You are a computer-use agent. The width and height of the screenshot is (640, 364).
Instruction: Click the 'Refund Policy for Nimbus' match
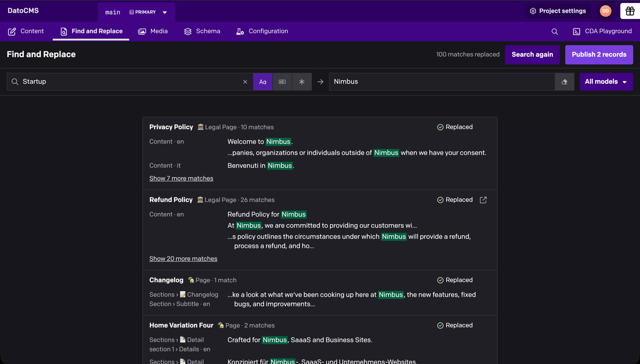[x=267, y=214]
